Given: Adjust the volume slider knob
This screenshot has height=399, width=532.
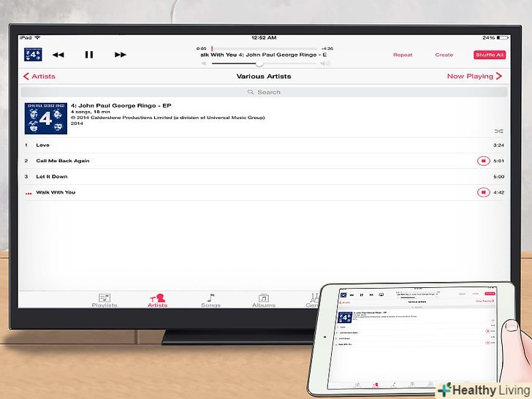Looking at the screenshot, I should pyautogui.click(x=259, y=64).
